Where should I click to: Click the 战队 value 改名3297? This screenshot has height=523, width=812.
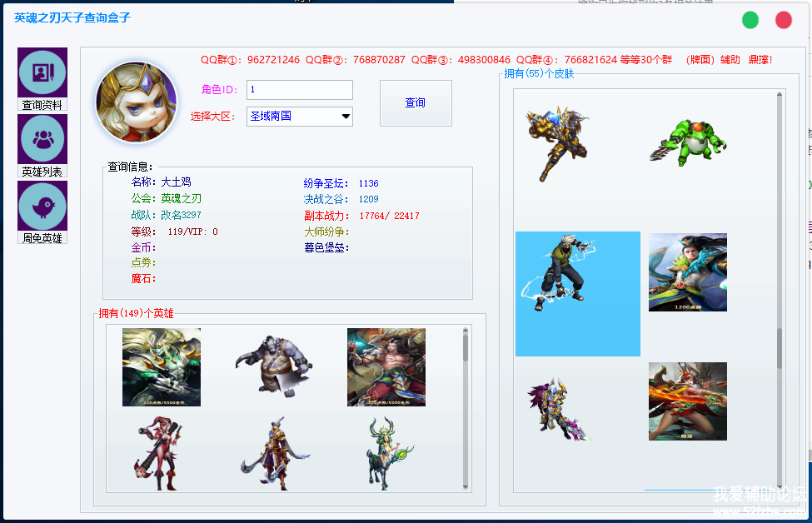[x=182, y=215]
